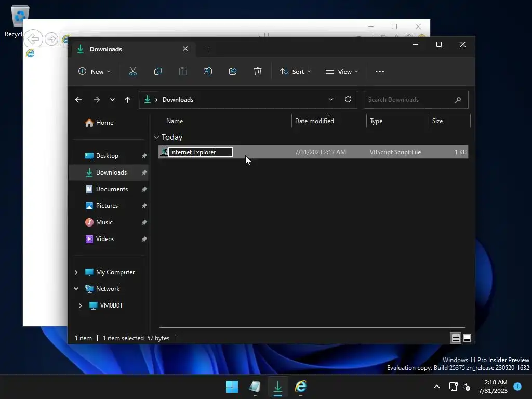Collapse the Network tree node

click(x=76, y=289)
